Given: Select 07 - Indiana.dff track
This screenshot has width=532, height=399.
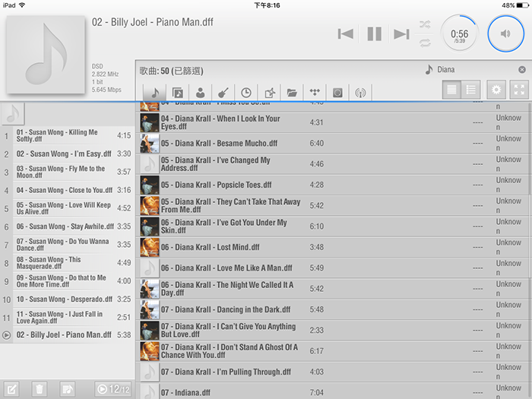Looking at the screenshot, I should pos(333,391).
